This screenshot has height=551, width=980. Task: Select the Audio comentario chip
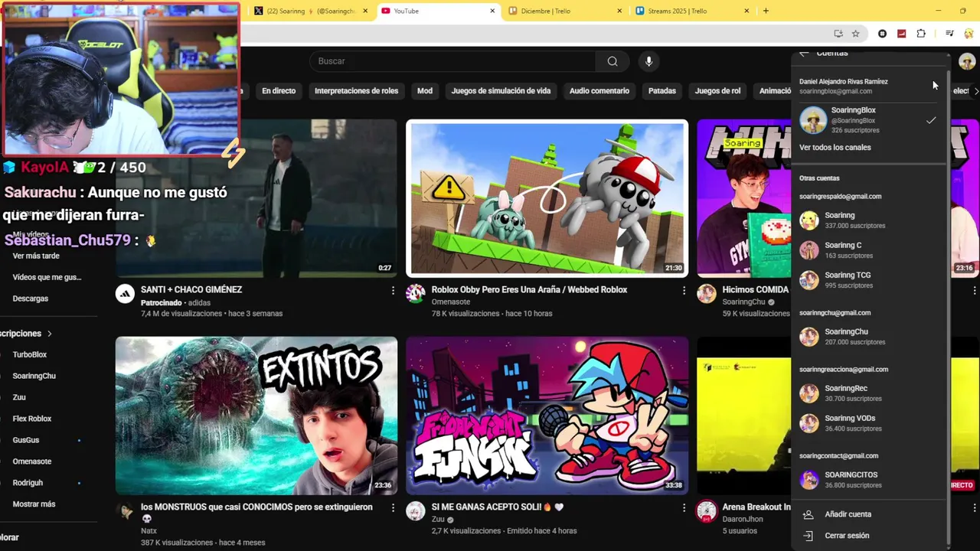(x=599, y=91)
